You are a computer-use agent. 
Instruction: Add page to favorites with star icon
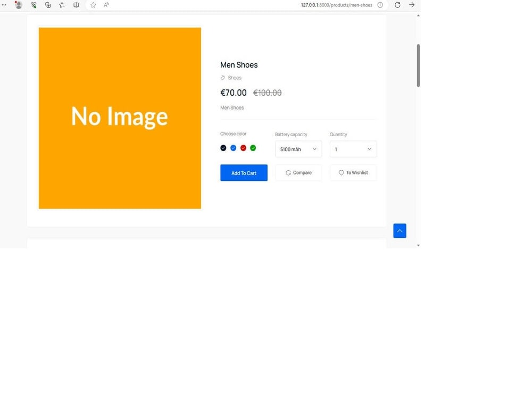93,5
